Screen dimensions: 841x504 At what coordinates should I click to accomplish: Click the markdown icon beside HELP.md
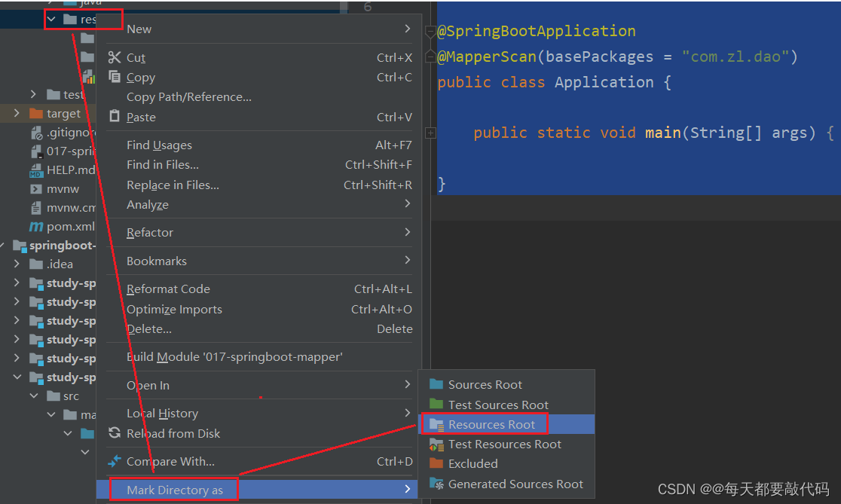(x=36, y=170)
